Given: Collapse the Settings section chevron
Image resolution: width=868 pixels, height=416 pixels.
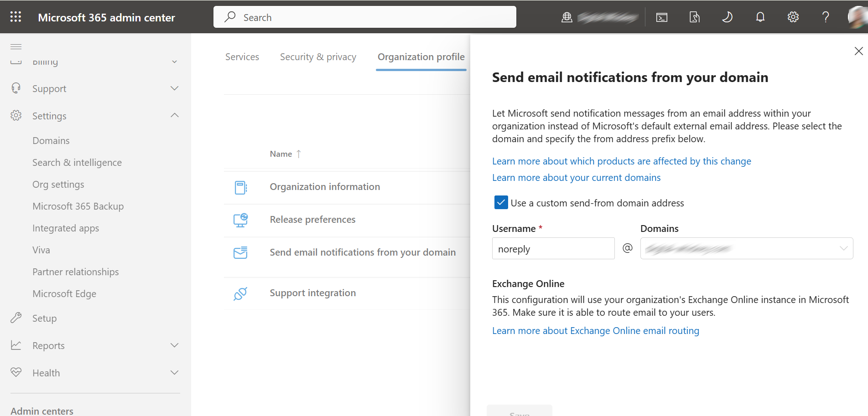Looking at the screenshot, I should point(174,115).
